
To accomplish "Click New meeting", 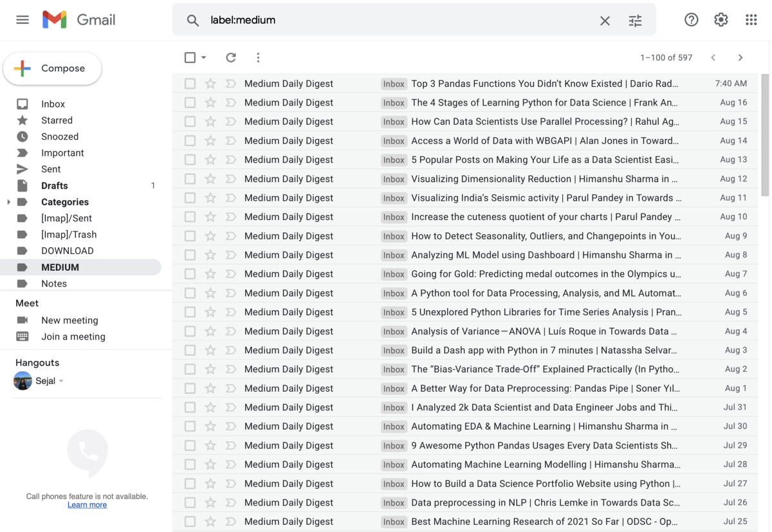I will pyautogui.click(x=69, y=320).
